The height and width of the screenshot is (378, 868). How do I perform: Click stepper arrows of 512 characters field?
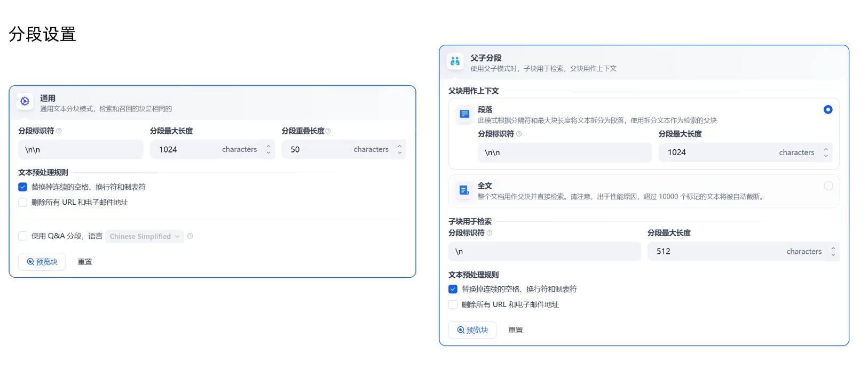(833, 252)
